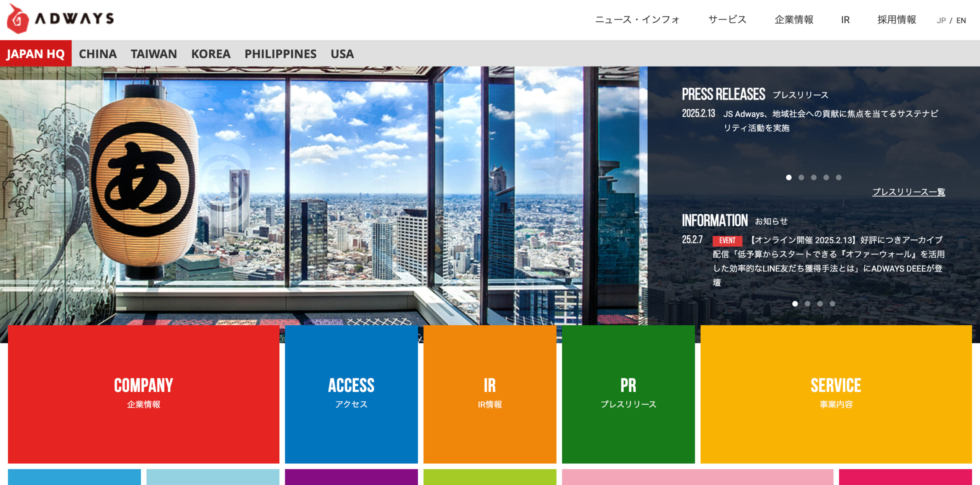The height and width of the screenshot is (485, 980).
Task: Click the Adways logo
Action: 60,19
